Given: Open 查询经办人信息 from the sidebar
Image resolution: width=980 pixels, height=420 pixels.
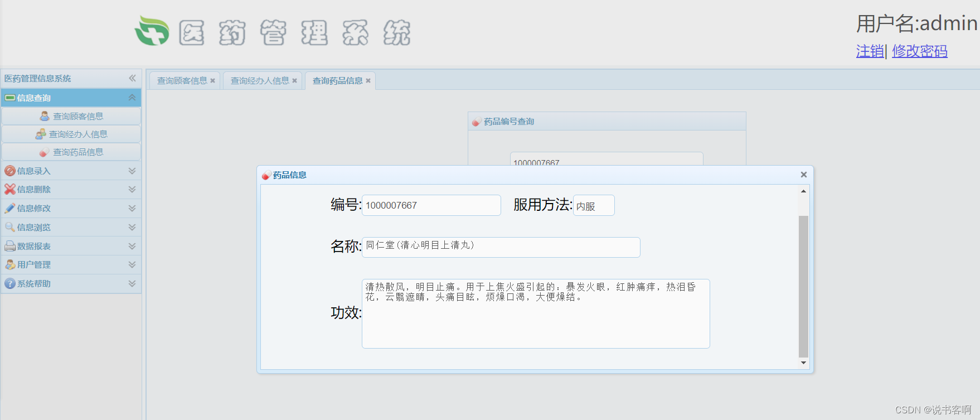Looking at the screenshot, I should pyautogui.click(x=71, y=134).
